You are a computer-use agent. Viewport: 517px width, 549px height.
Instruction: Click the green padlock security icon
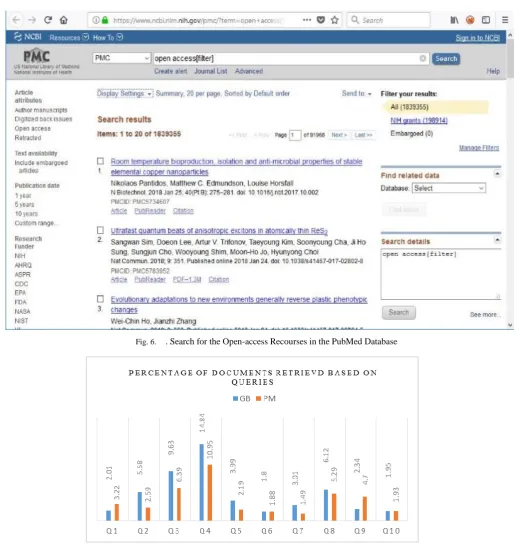[105, 20]
